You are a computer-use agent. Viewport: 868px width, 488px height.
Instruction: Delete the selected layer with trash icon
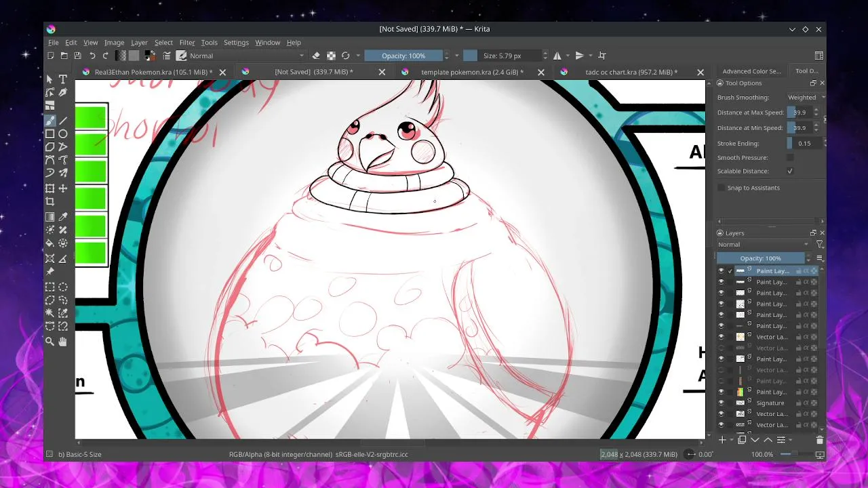tap(819, 440)
